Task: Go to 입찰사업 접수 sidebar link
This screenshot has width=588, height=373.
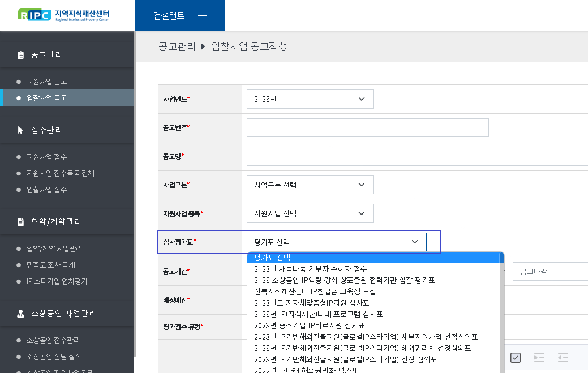Action: pyautogui.click(x=47, y=190)
